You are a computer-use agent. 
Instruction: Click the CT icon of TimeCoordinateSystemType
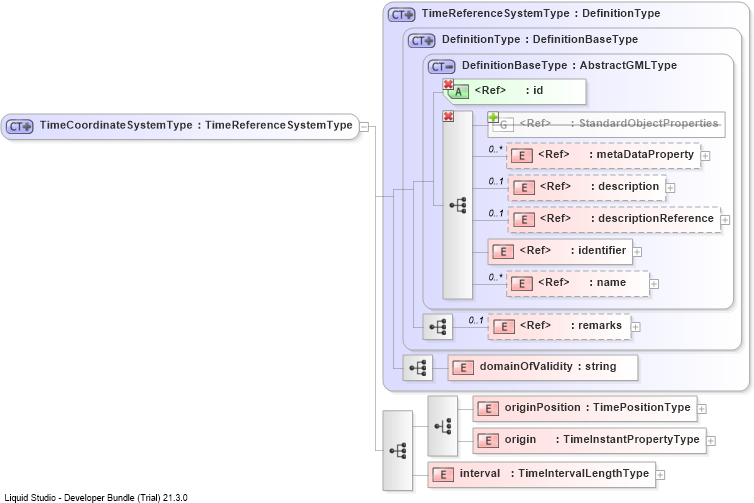(19, 126)
